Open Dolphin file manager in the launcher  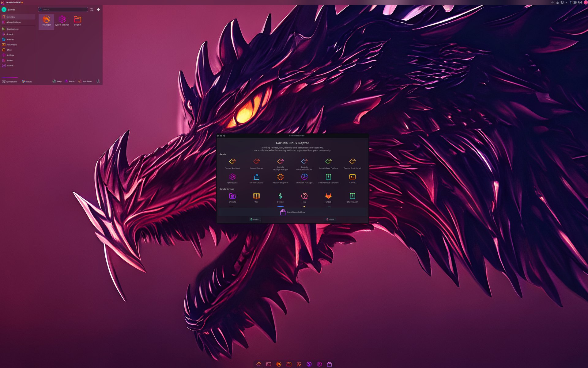(77, 19)
